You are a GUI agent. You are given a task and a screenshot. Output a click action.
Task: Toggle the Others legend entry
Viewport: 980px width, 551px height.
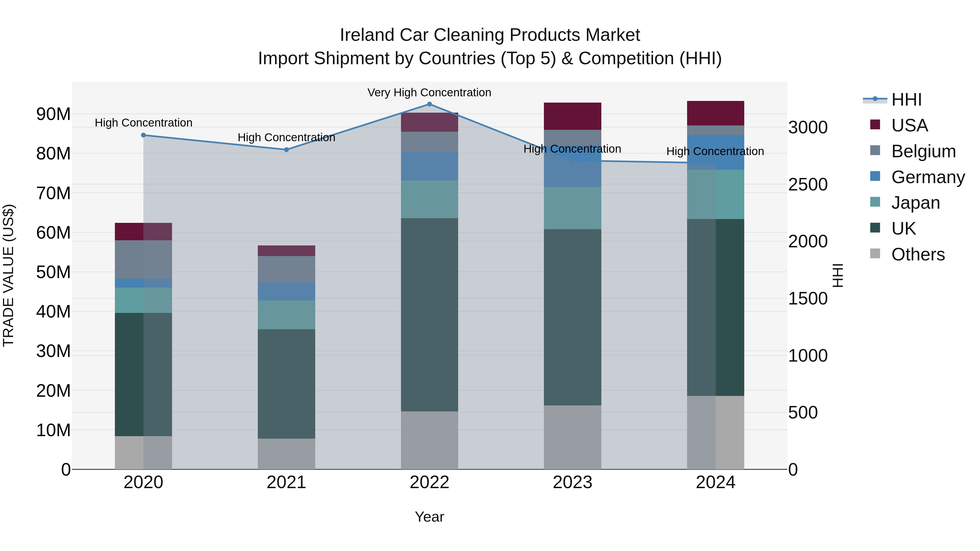click(x=907, y=254)
